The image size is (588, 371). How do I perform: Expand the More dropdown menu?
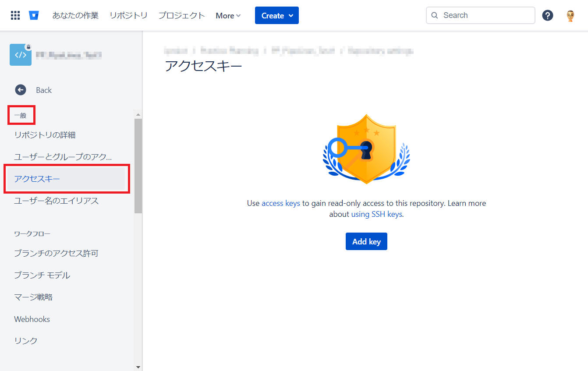pos(228,15)
